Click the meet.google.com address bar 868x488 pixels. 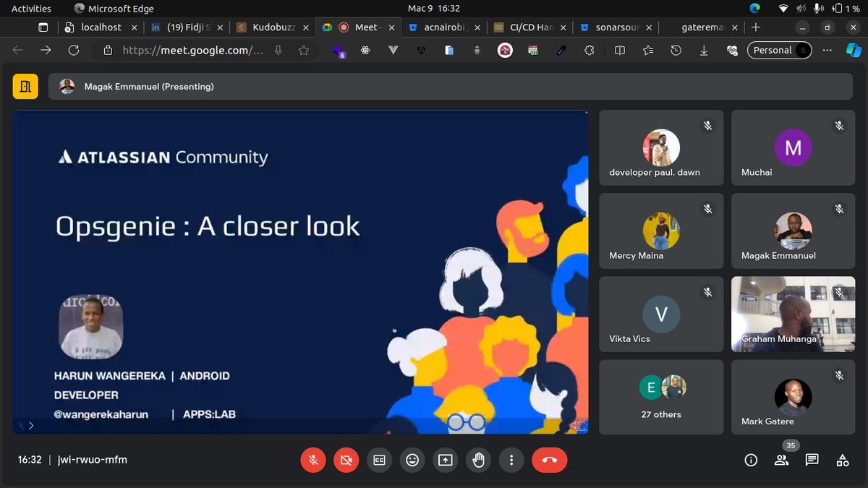pos(194,50)
